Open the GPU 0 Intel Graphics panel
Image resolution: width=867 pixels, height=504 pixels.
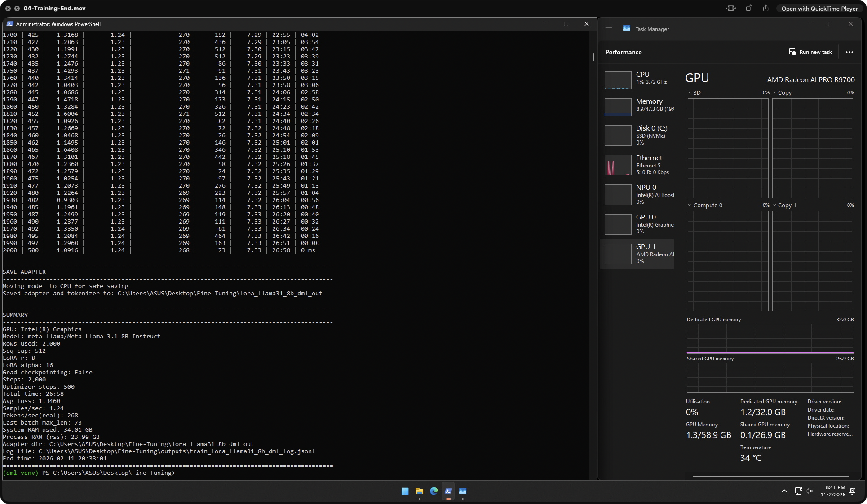click(638, 224)
